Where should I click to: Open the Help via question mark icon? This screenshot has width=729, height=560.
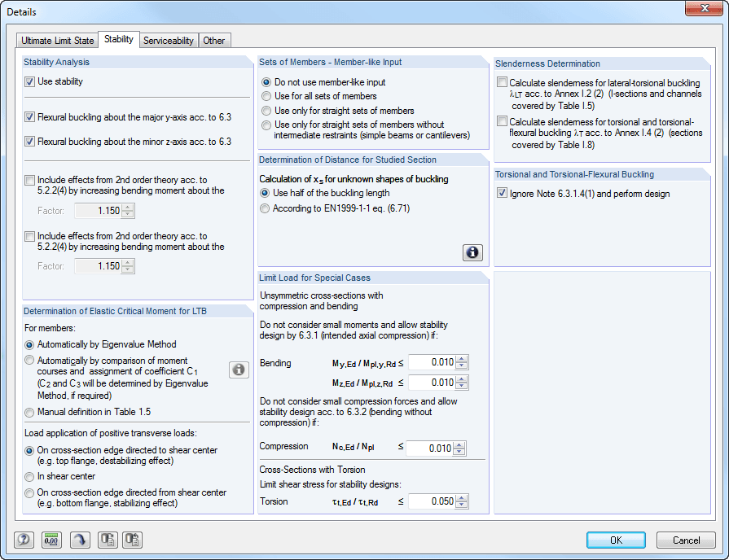[x=24, y=540]
